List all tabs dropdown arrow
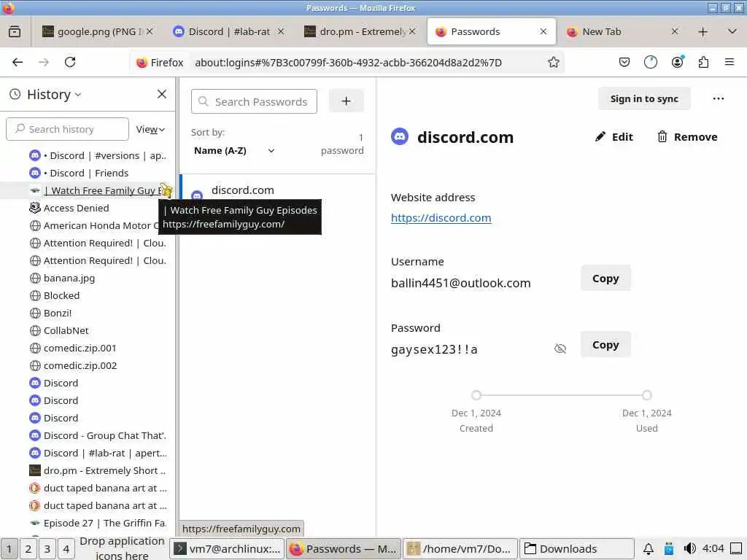Screen dimensions: 747x560 (x=732, y=32)
